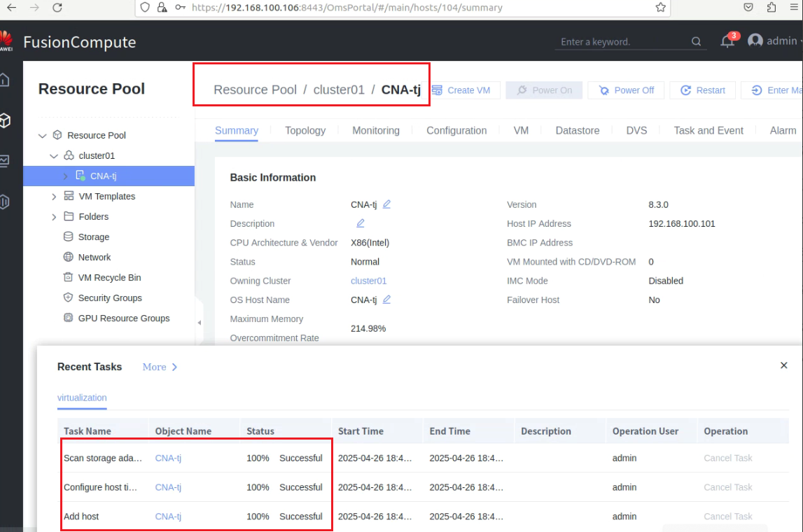The width and height of the screenshot is (803, 532).
Task: Click the Task Name column header
Action: (87, 431)
